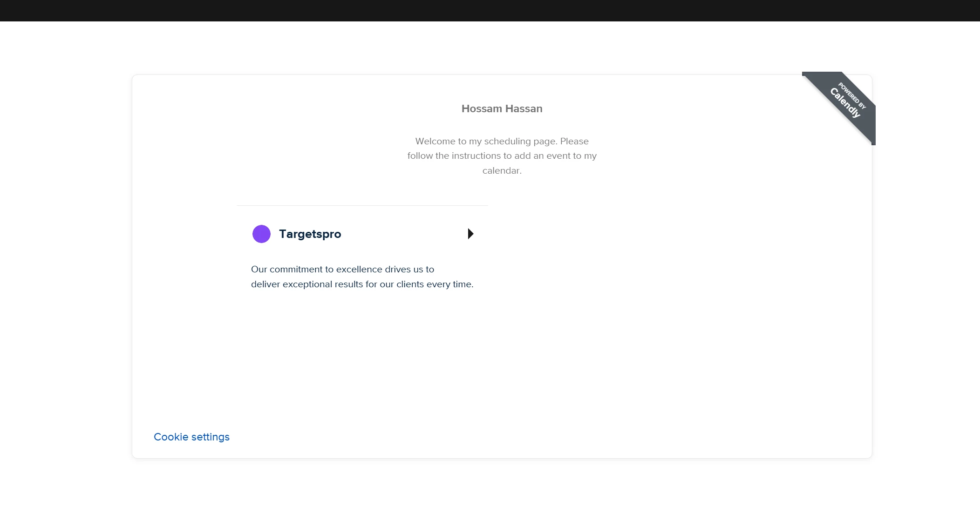
Task: Click the POWERED BY text on the ribbon
Action: (x=852, y=96)
